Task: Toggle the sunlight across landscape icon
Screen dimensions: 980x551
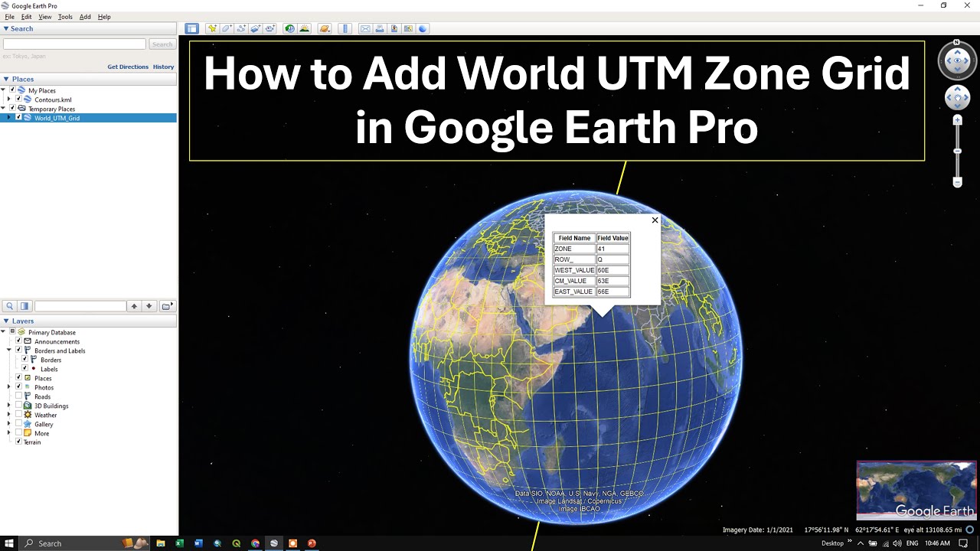Action: click(305, 28)
